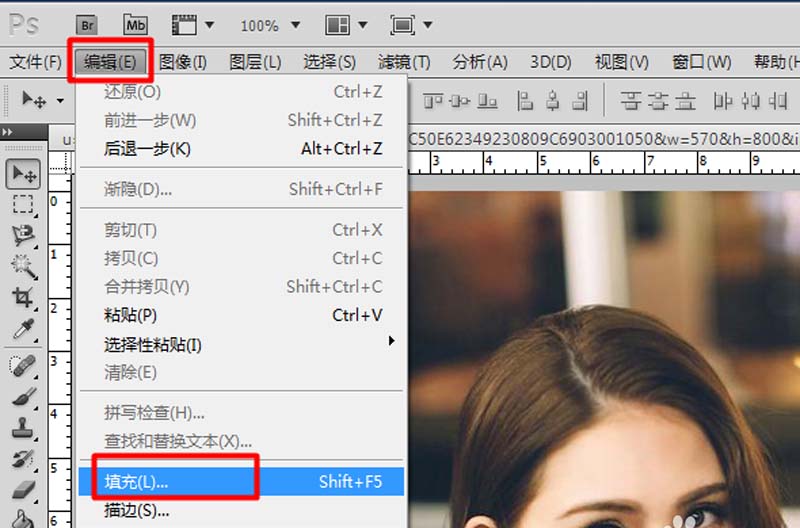Choose 粘贴(P) menu entry

click(x=242, y=315)
